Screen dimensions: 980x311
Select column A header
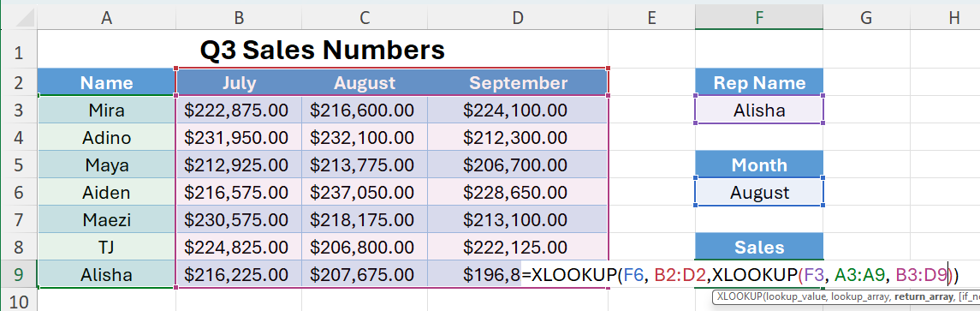coord(106,18)
